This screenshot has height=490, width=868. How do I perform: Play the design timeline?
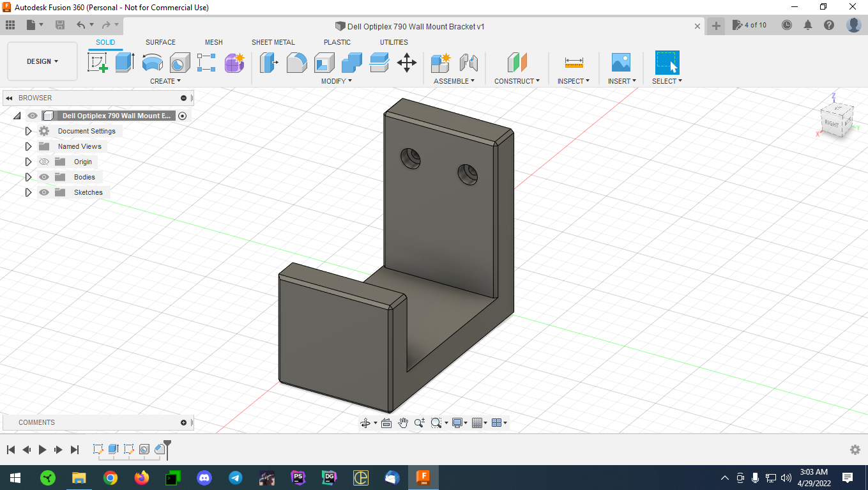(42, 450)
